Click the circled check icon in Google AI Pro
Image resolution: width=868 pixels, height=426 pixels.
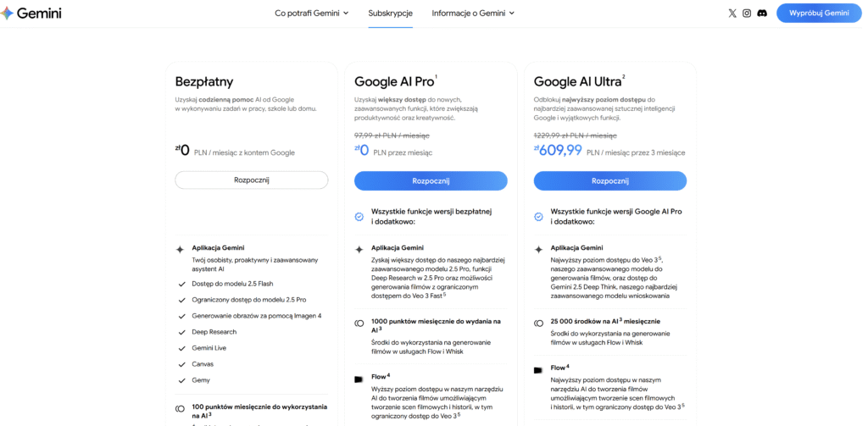[x=359, y=216]
